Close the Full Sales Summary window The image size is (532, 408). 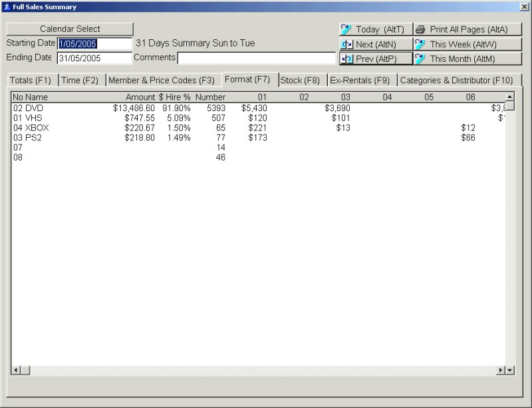pos(524,7)
